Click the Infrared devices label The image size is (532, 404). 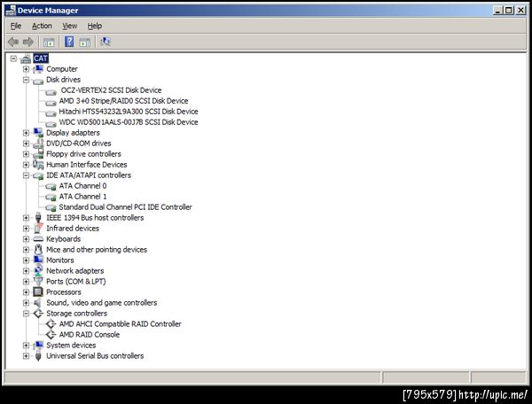point(73,229)
